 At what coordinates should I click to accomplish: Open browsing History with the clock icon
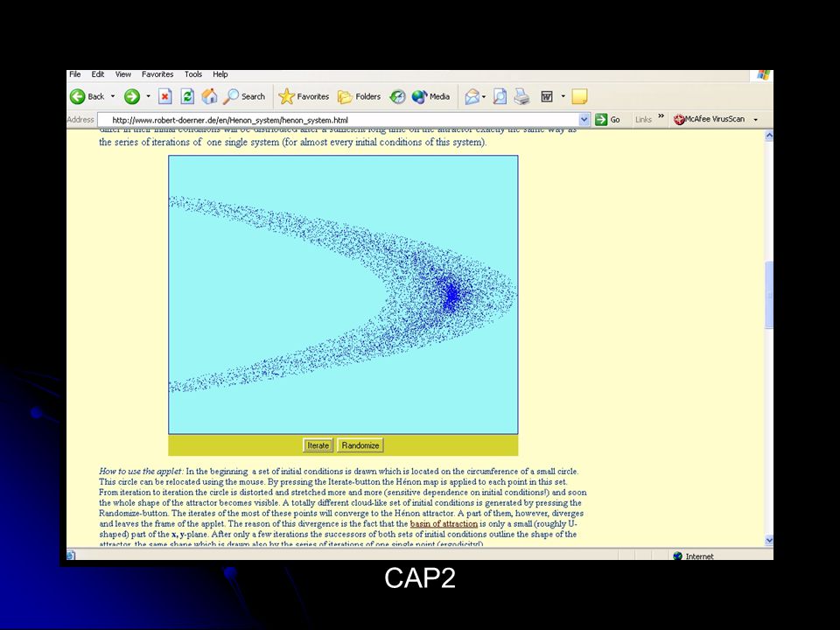pyautogui.click(x=397, y=96)
